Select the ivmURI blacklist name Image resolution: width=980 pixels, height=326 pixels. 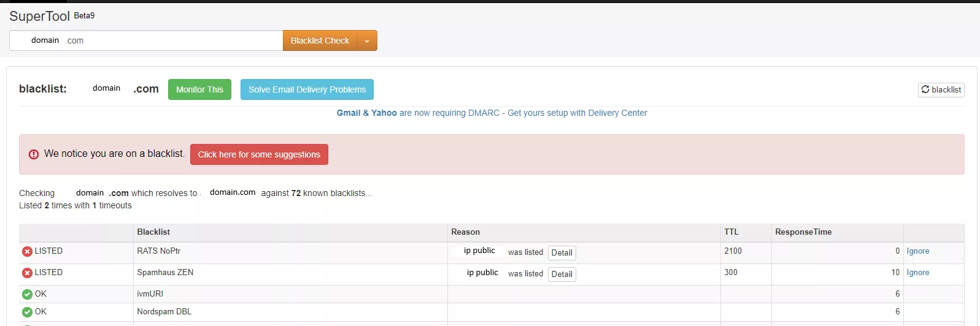(x=150, y=294)
